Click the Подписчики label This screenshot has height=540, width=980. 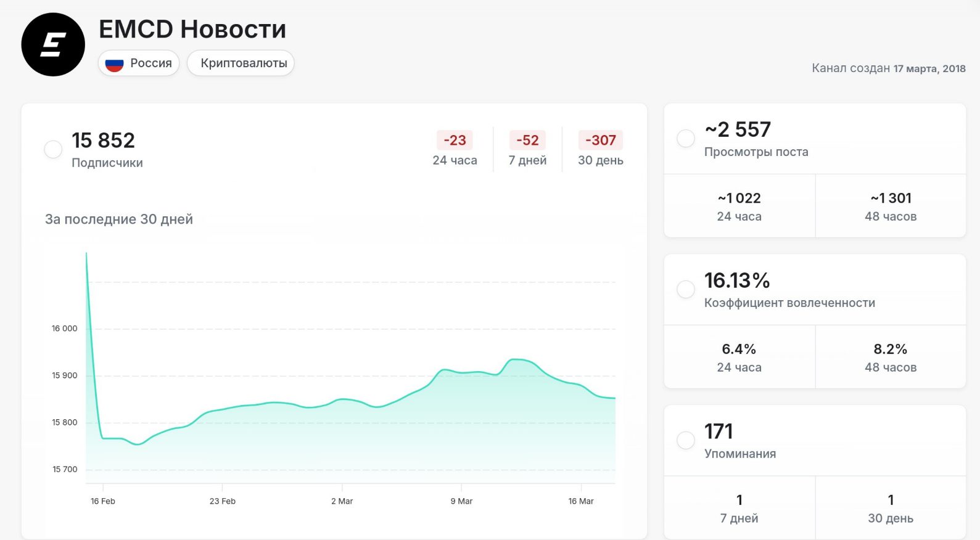click(x=107, y=163)
